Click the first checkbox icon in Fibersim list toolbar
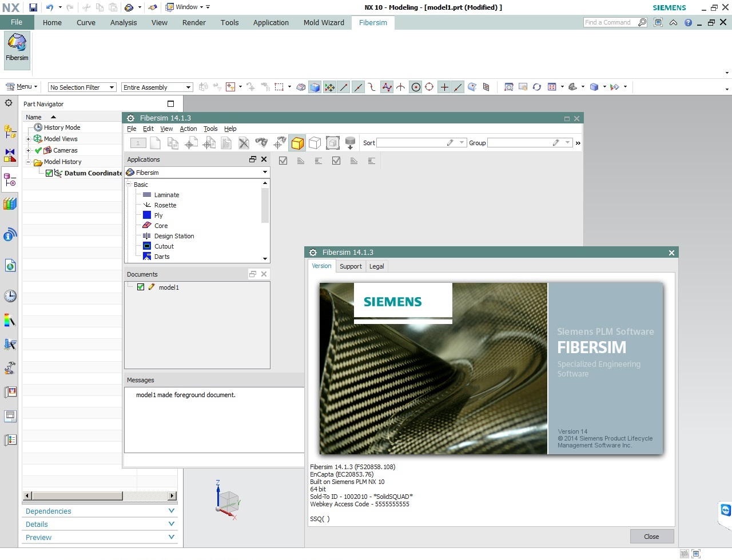Image resolution: width=732 pixels, height=560 pixels. click(283, 161)
